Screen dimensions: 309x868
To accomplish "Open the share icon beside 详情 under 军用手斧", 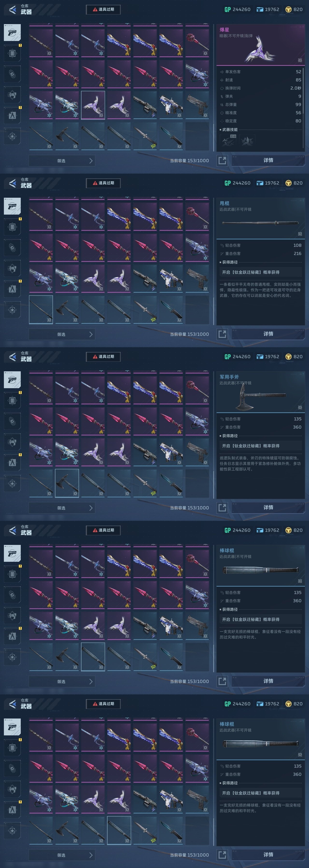I will (x=222, y=508).
